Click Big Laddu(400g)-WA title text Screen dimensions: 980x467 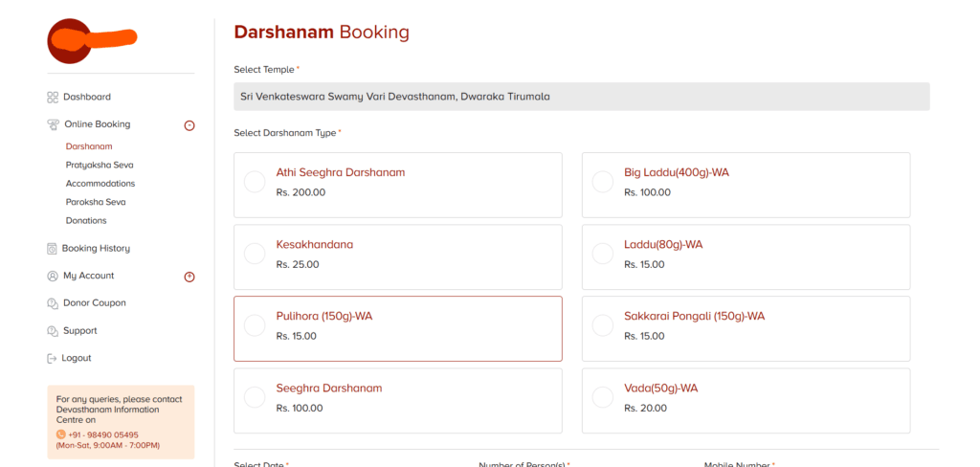(x=677, y=172)
